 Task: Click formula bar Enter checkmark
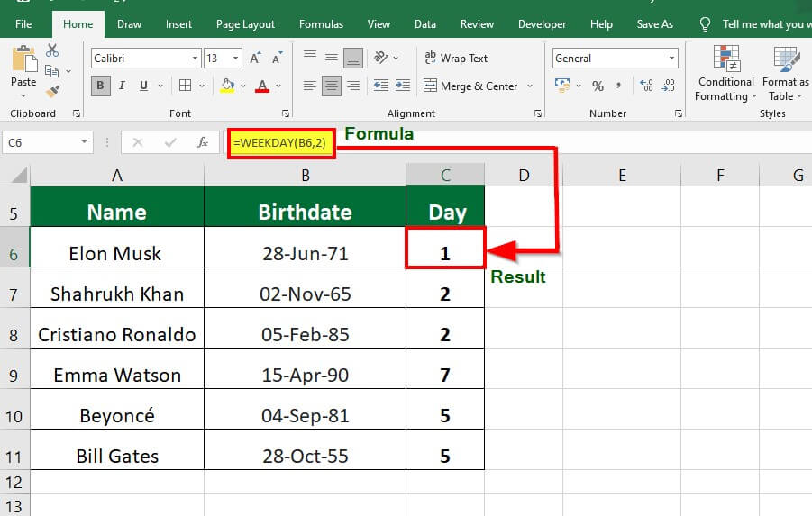(169, 142)
